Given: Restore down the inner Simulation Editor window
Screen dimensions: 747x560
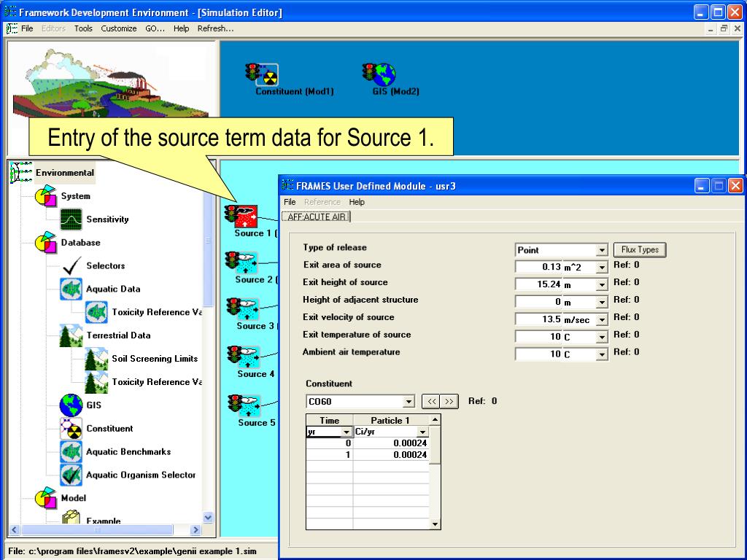Looking at the screenshot, I should (724, 28).
